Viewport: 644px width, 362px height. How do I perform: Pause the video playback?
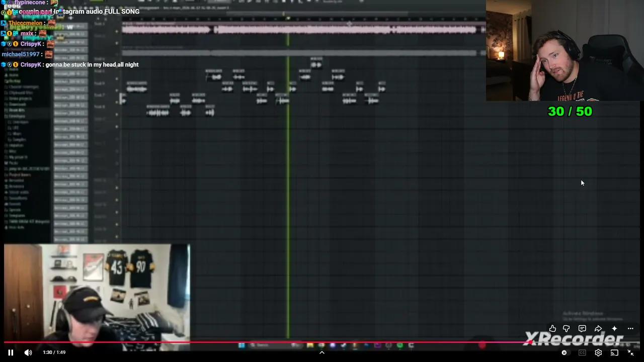click(x=11, y=352)
